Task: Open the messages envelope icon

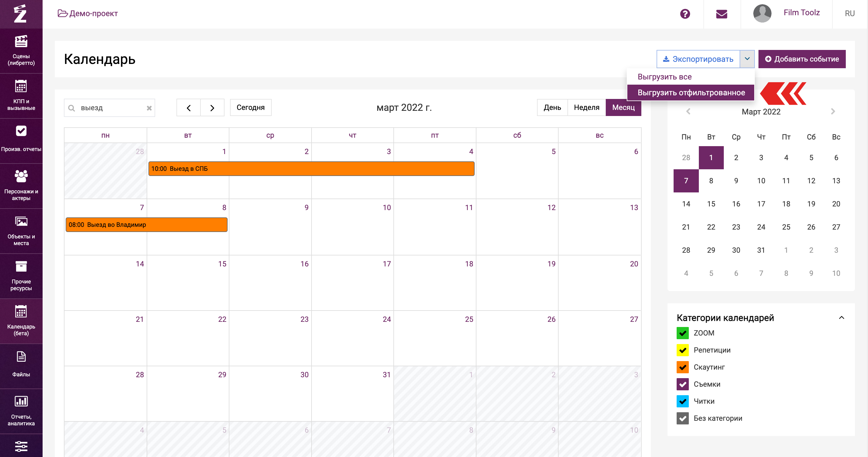Action: [x=721, y=14]
